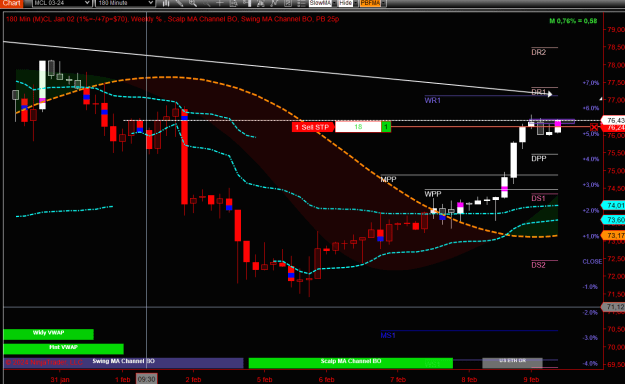625x384 pixels.
Task: Click the WPP weekly pivot label
Action: tap(433, 194)
